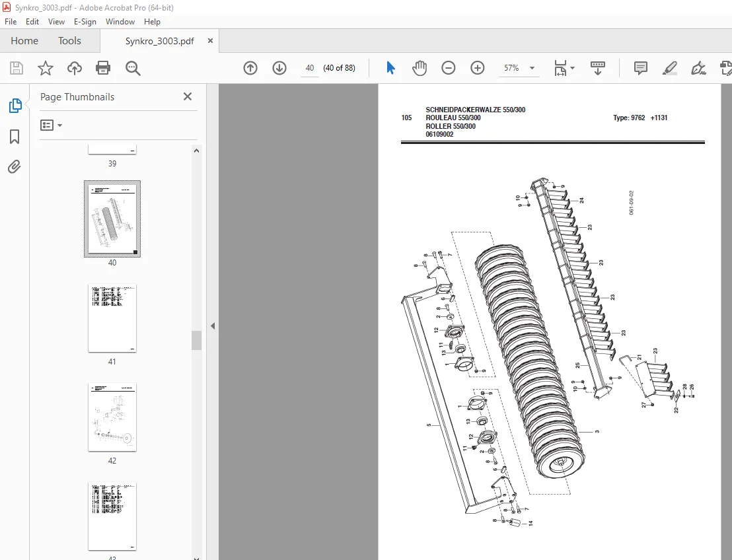Open the File menu
This screenshot has width=732, height=560.
(x=11, y=22)
